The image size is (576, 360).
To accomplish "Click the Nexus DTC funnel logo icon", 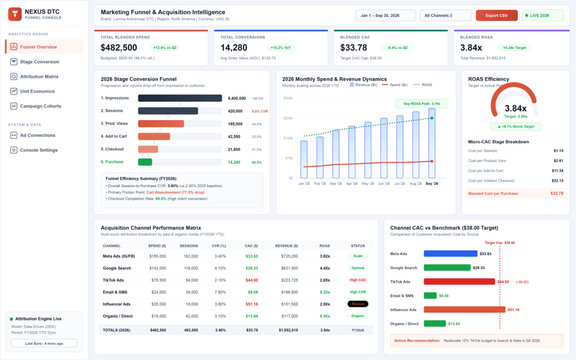I will pos(15,14).
